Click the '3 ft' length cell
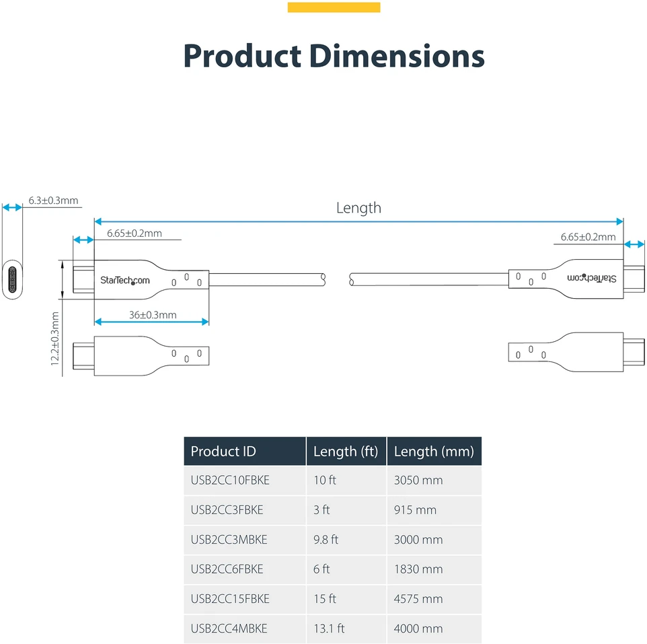 click(346, 510)
